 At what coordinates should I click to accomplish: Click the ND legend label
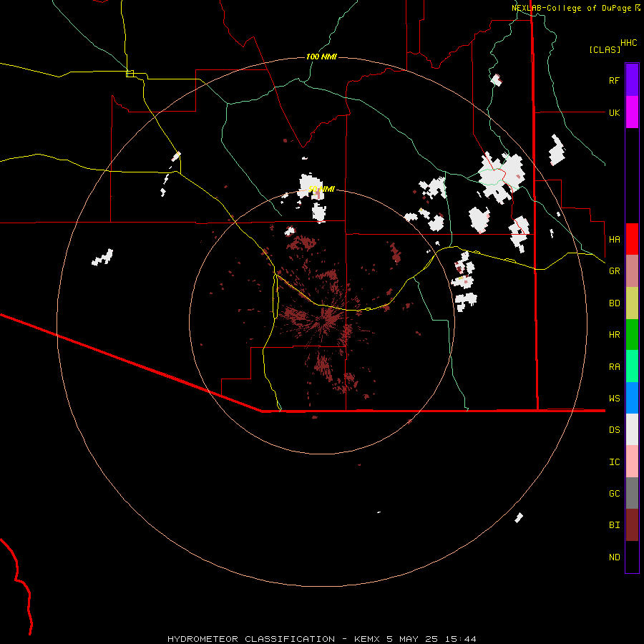click(614, 557)
